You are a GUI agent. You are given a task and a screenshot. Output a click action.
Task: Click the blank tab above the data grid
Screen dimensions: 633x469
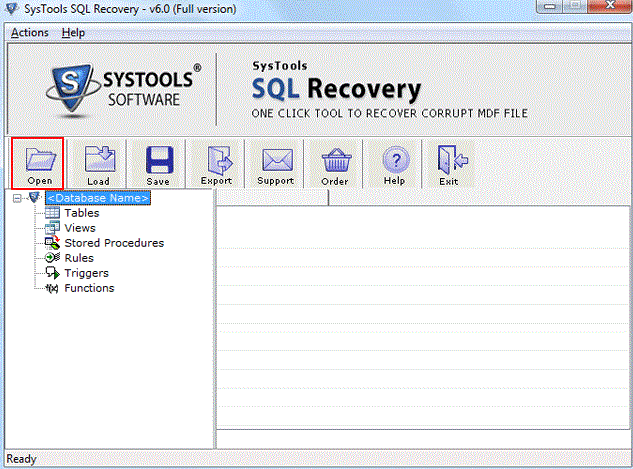click(272, 198)
